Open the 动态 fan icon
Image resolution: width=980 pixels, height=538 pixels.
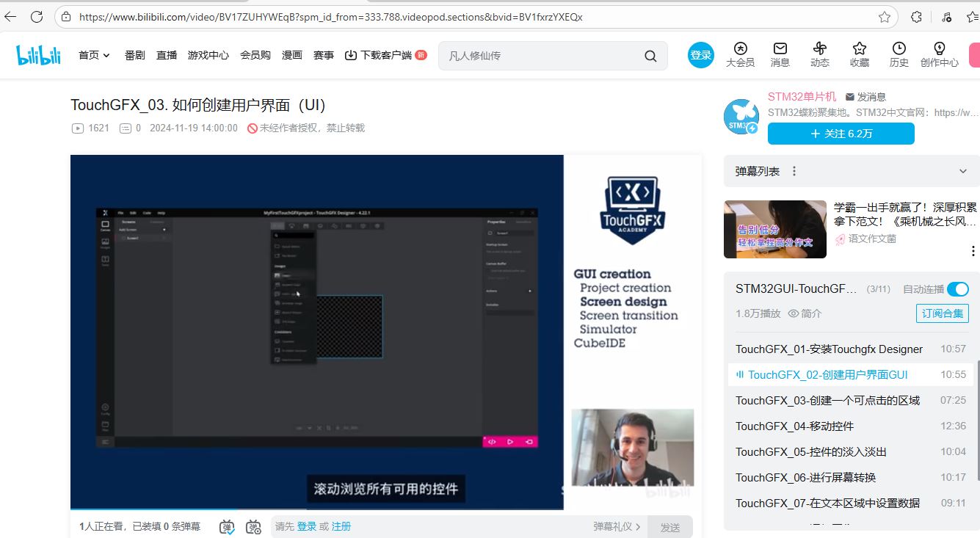820,48
